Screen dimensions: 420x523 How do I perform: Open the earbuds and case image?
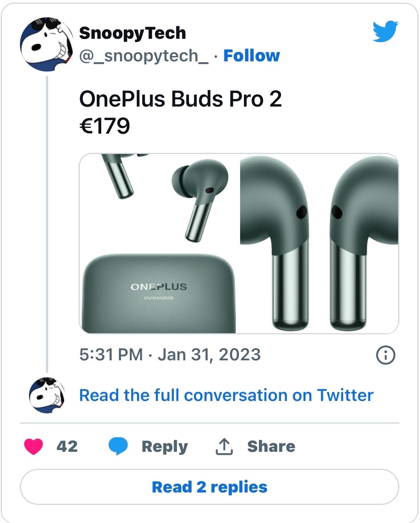[158, 244]
